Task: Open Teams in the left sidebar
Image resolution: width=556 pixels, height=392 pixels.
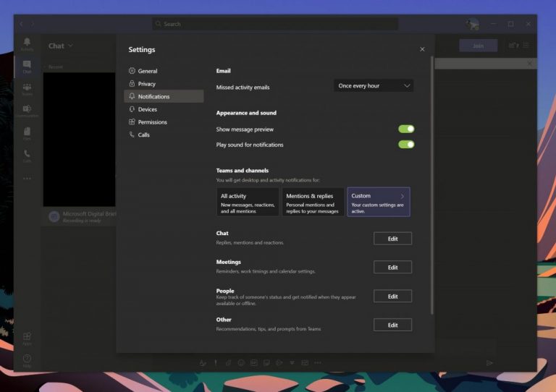Action: [x=27, y=89]
